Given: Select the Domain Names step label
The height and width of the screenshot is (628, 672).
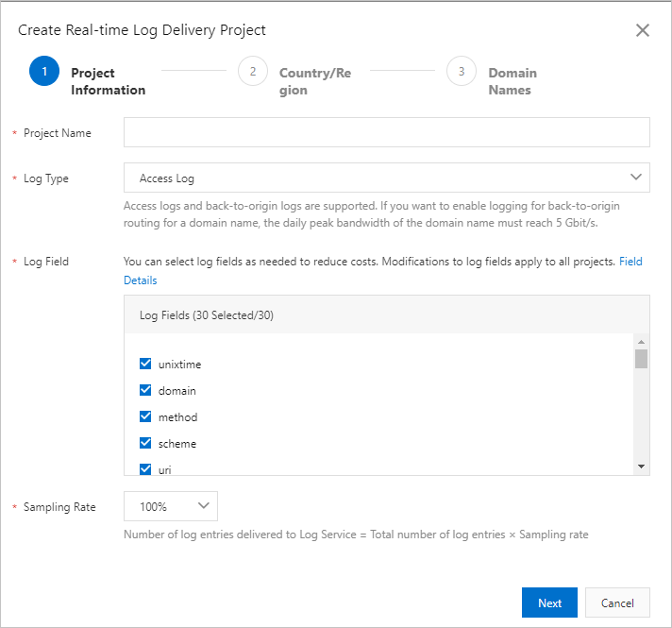Looking at the screenshot, I should click(x=512, y=81).
